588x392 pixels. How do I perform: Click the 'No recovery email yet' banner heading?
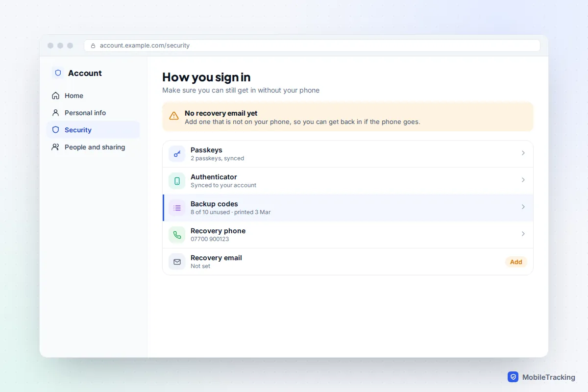(x=221, y=113)
